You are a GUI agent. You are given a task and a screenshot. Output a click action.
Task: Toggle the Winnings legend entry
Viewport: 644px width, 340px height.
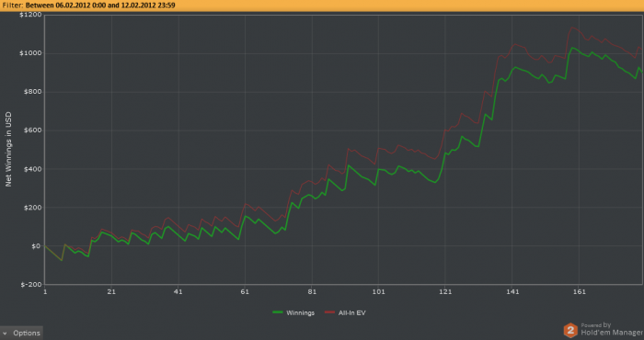click(293, 312)
